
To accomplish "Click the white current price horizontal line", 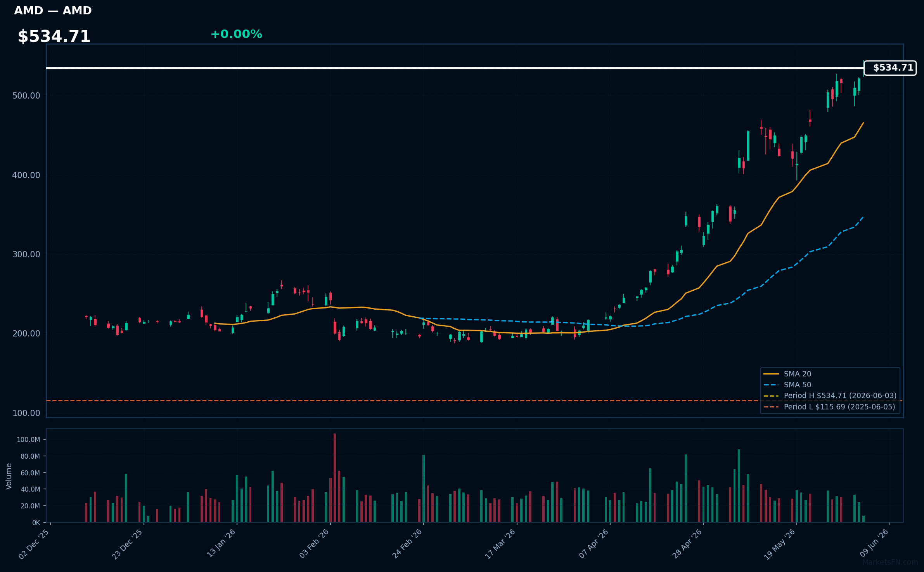I will pos(455,68).
